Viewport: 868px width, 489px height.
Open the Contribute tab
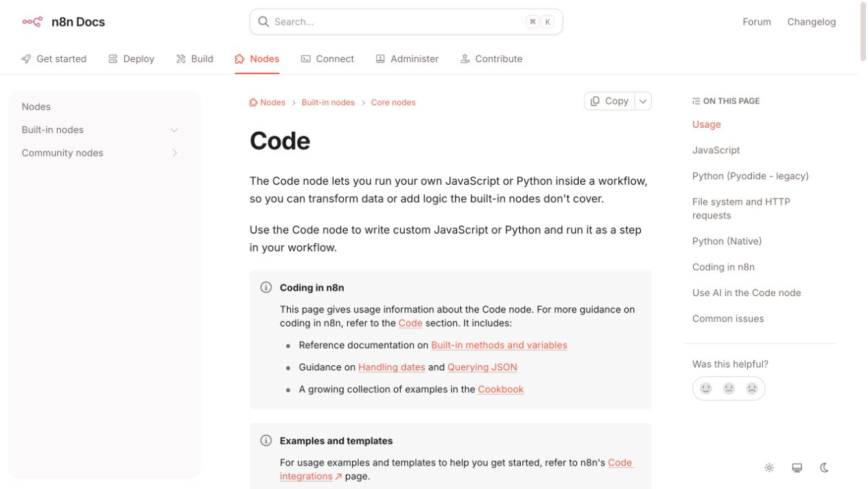click(x=492, y=59)
